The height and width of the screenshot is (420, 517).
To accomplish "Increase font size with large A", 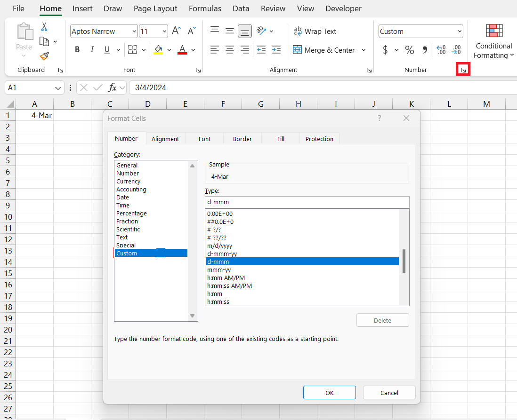I will click(x=177, y=31).
